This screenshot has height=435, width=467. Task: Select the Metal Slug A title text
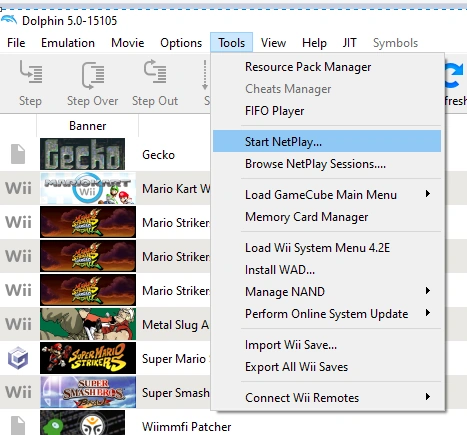(x=176, y=325)
